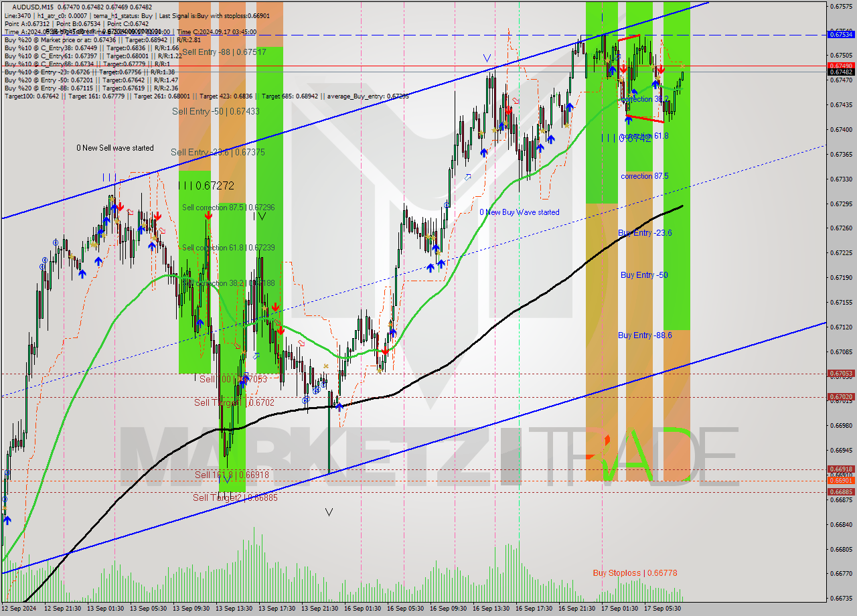Select the 'correction 87.5' label
The width and height of the screenshot is (857, 616).
click(x=645, y=176)
